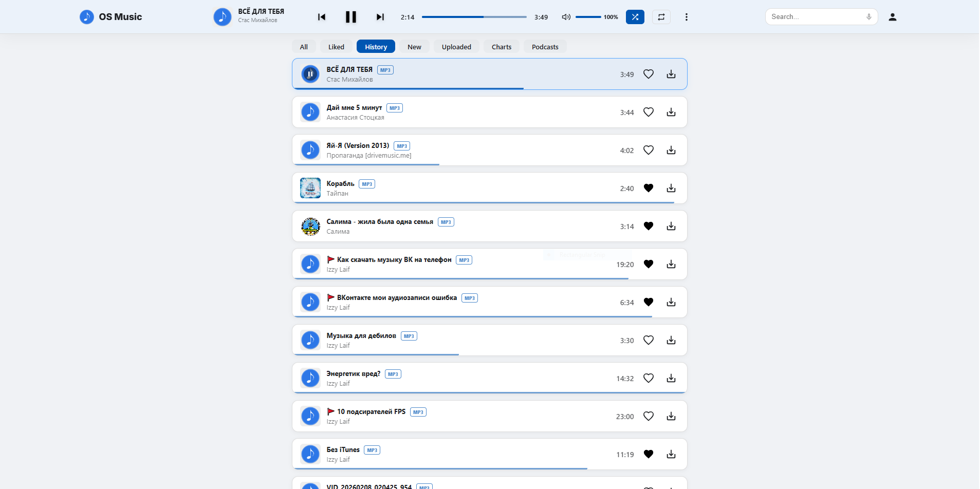
Task: Play Энергетик вред? via note icon
Action: pyautogui.click(x=310, y=378)
